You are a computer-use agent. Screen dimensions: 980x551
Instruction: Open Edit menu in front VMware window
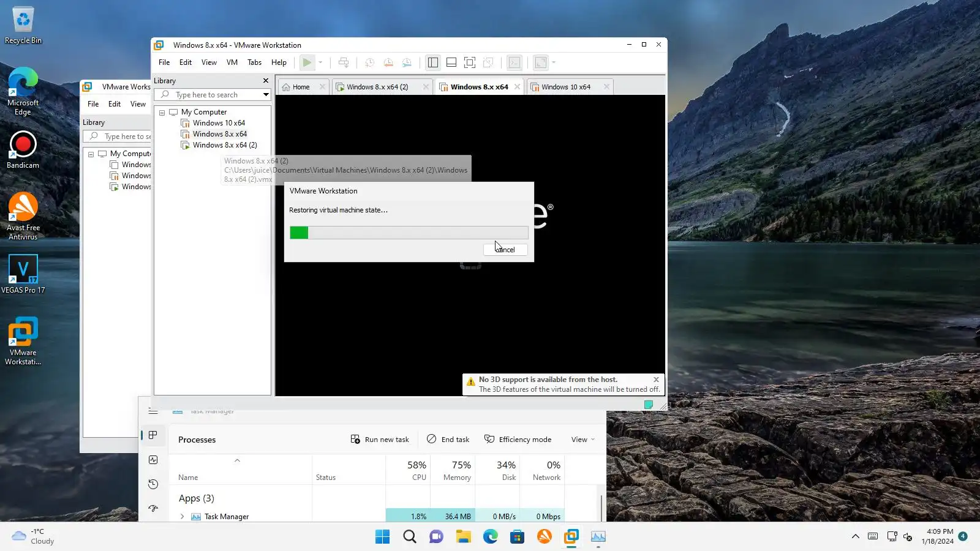click(x=186, y=62)
